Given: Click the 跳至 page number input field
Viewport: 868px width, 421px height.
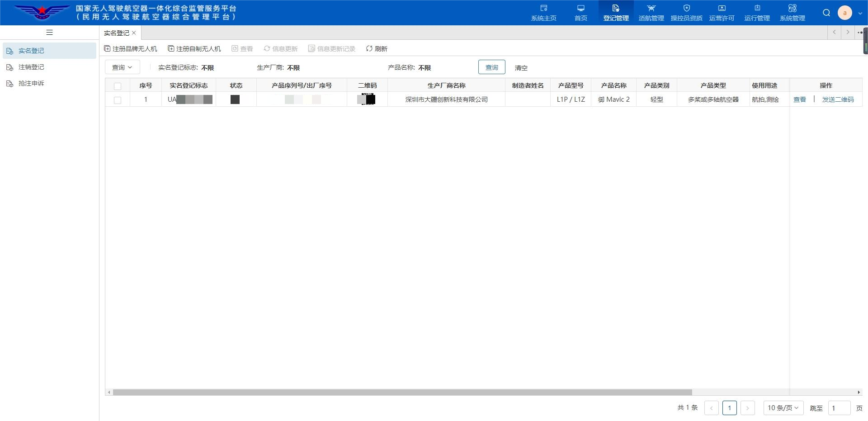Looking at the screenshot, I should [x=840, y=407].
